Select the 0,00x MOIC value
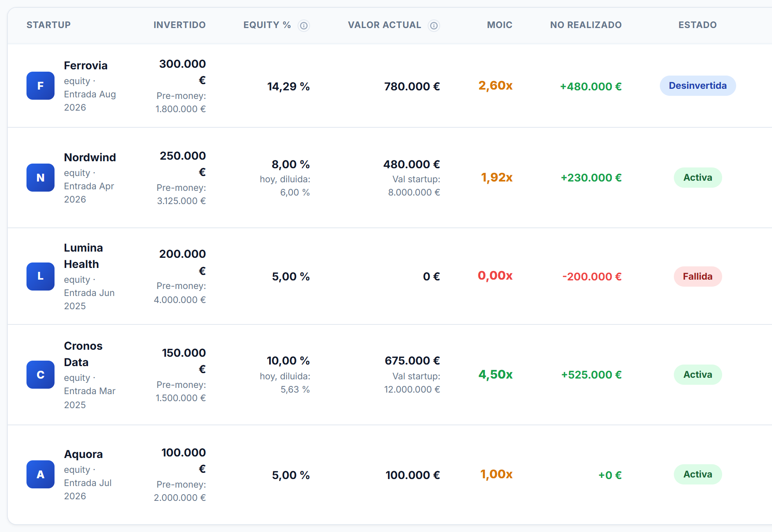The width and height of the screenshot is (772, 532). point(495,275)
